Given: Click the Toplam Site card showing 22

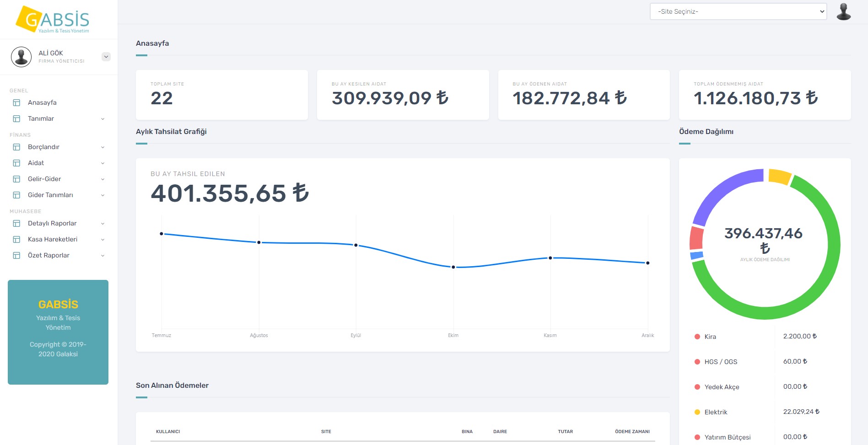Looking at the screenshot, I should (222, 95).
